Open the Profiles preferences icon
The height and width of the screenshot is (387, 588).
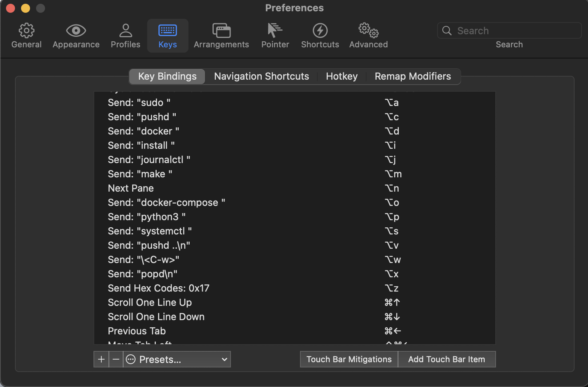[x=125, y=35]
